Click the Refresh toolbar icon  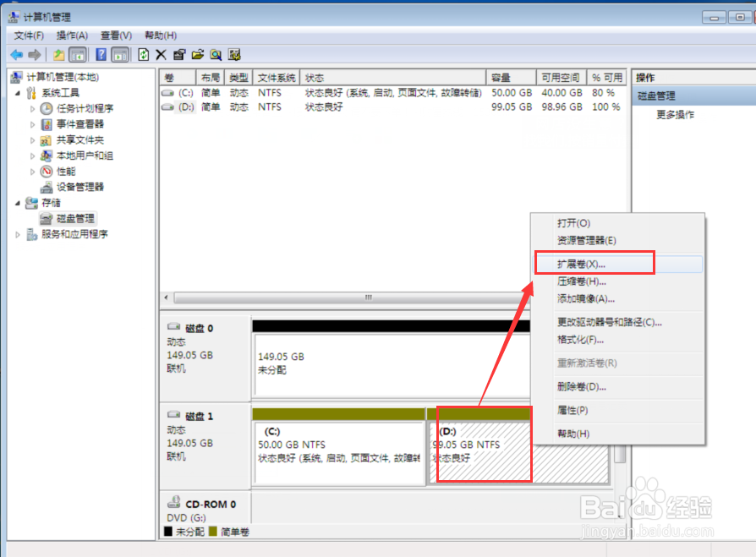coord(143,54)
